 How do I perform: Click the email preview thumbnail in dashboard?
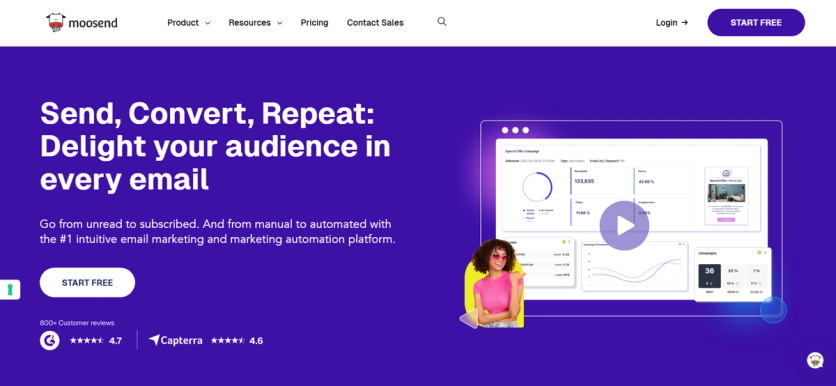(x=726, y=196)
